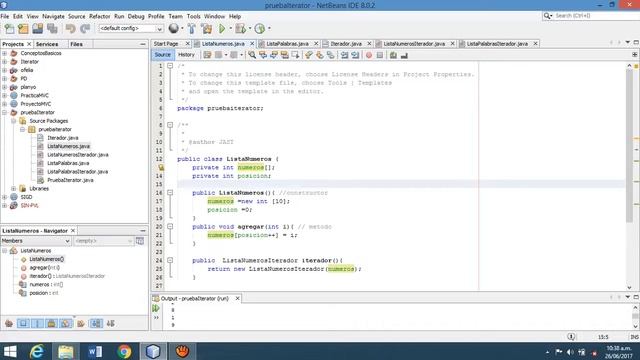The image size is (640, 360).
Task: Click the Save All toolbar icon
Action: (52, 29)
